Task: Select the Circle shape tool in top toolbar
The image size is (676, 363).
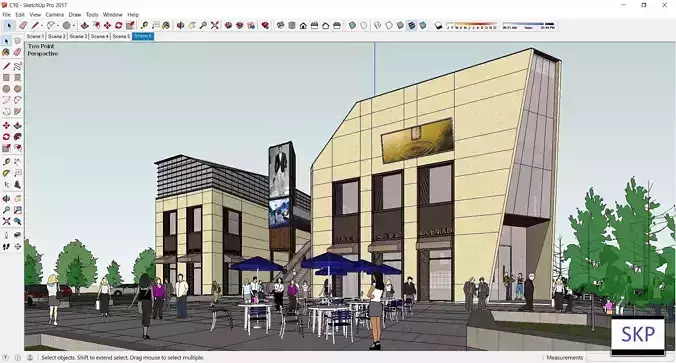Action: [66, 25]
